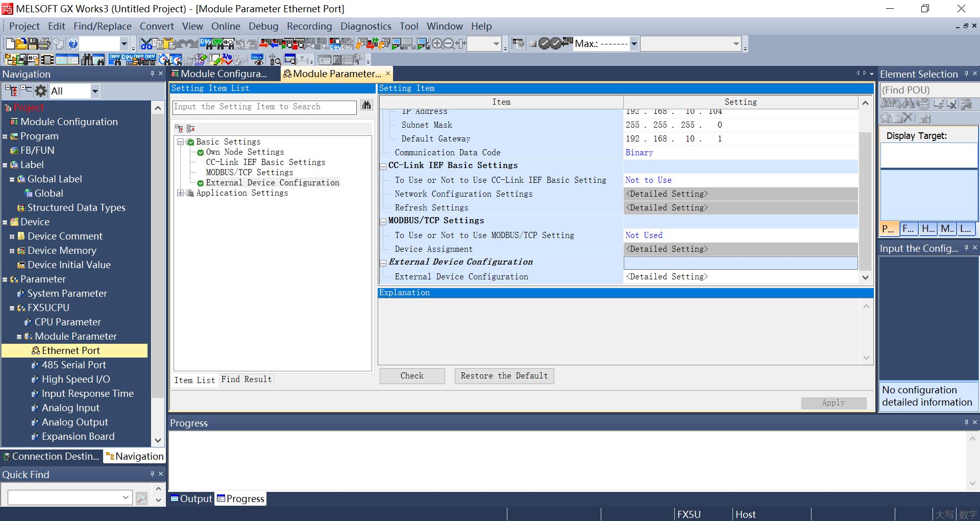
Task: Expand Application Settings in item tree
Action: [x=180, y=193]
